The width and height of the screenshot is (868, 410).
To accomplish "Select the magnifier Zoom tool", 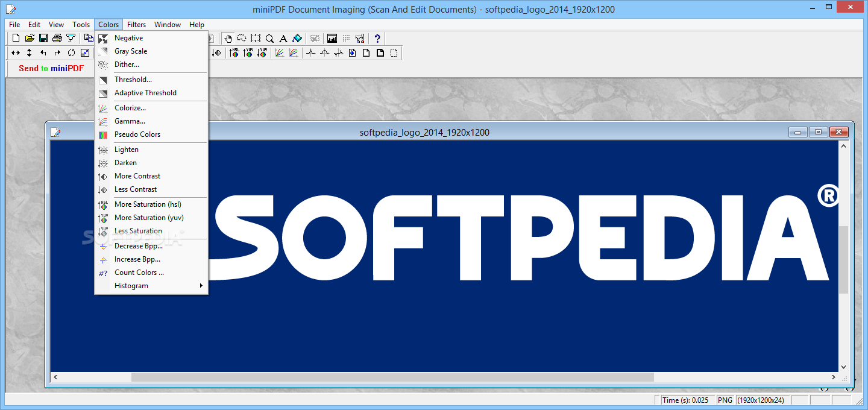I will coord(269,38).
